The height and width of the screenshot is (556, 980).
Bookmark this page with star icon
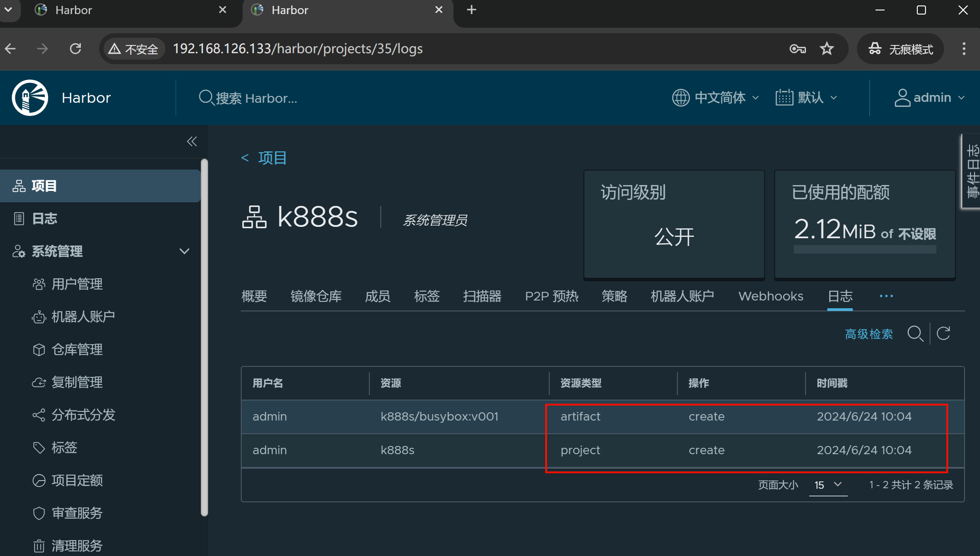coord(826,49)
